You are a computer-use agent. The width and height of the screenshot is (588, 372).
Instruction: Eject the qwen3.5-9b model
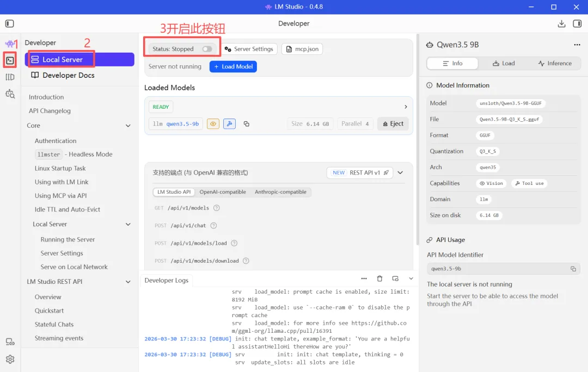click(393, 123)
